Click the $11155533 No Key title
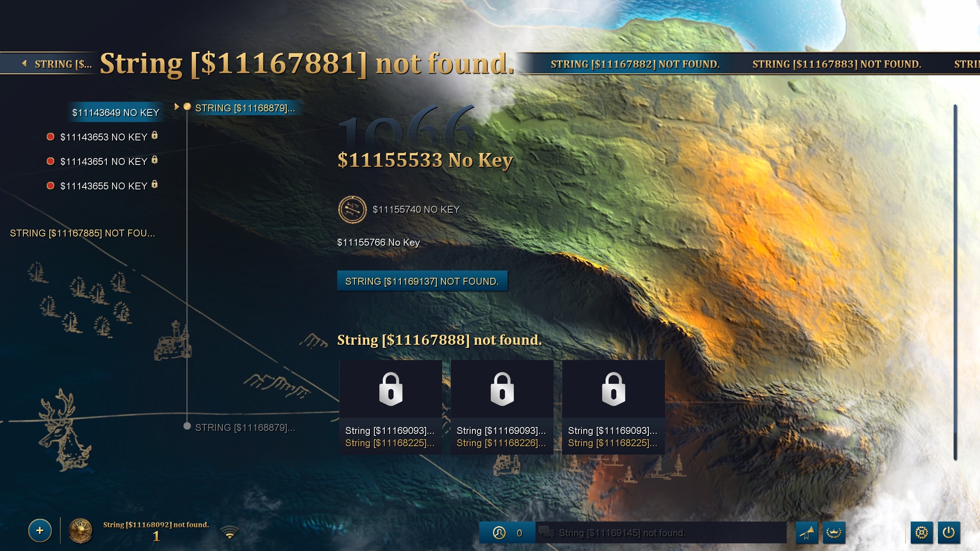The image size is (980, 551). click(425, 160)
